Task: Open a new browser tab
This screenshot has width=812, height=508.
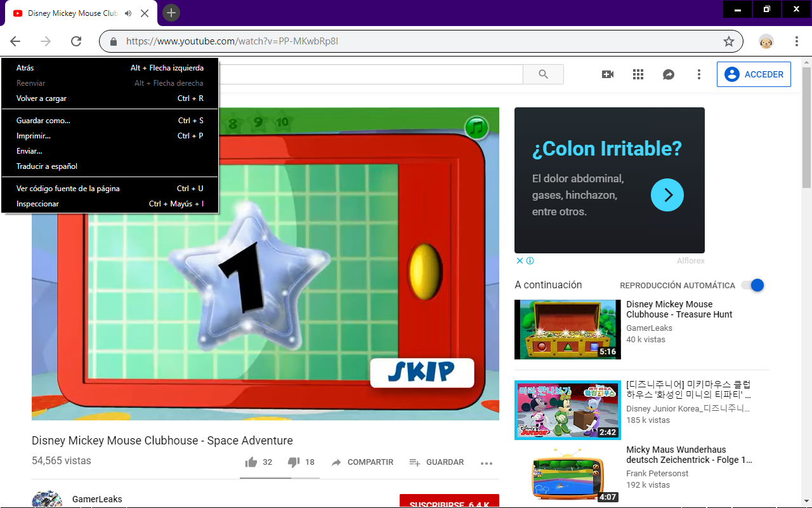Action: 171,13
